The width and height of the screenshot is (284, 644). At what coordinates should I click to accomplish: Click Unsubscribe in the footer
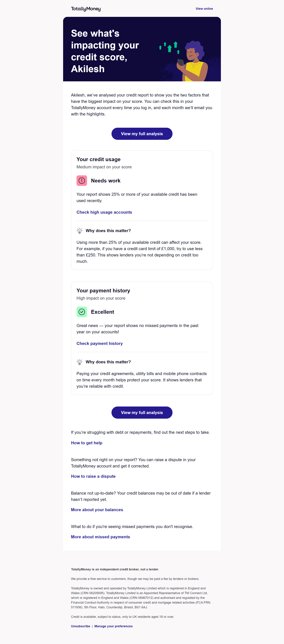point(80,626)
